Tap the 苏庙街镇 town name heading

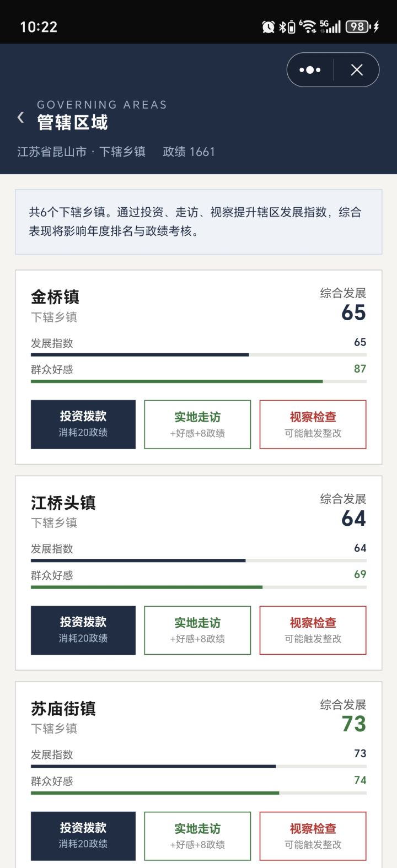coord(63,708)
